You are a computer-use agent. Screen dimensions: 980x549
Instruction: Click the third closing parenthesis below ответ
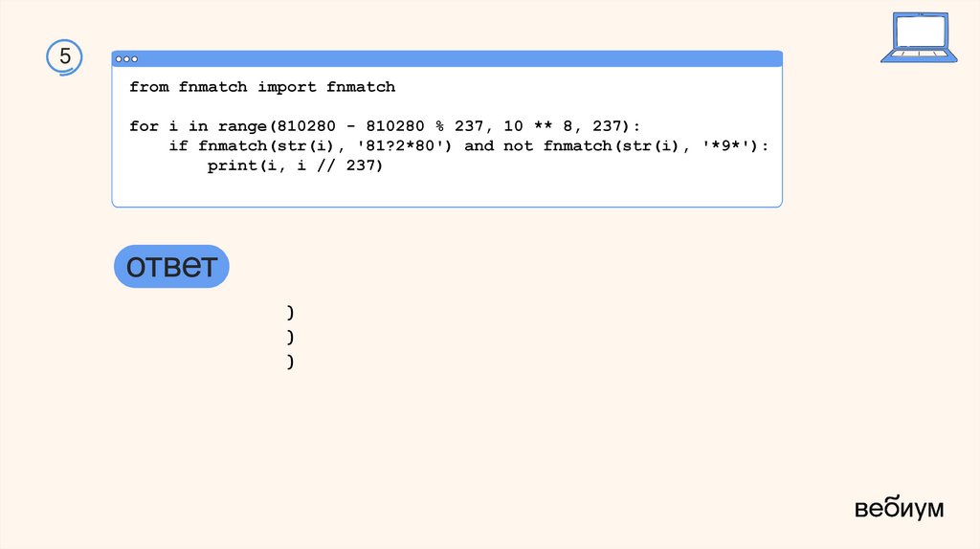coord(289,361)
